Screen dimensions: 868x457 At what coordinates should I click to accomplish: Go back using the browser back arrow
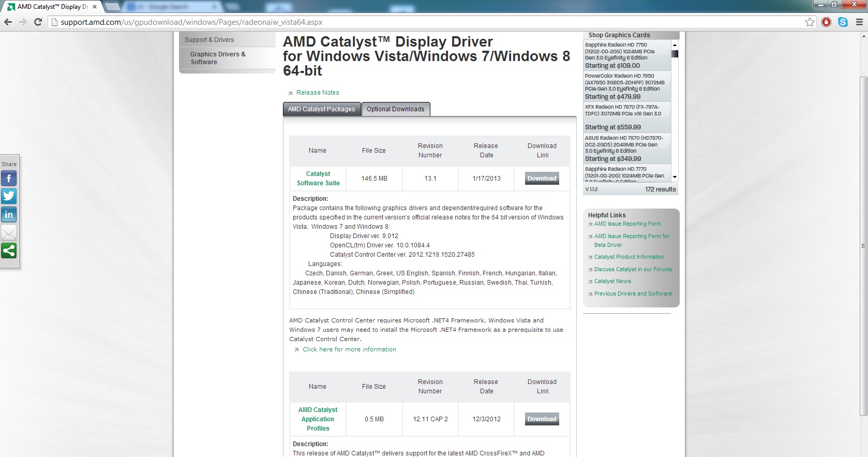tap(8, 22)
